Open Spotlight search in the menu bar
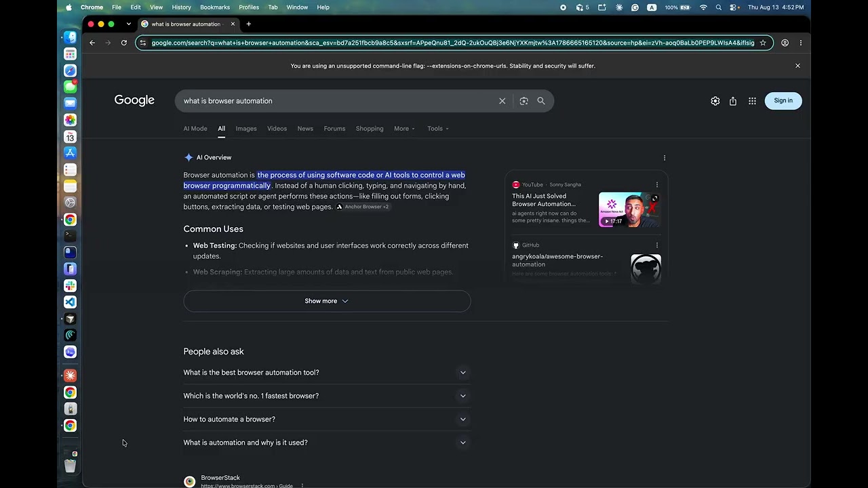Viewport: 868px width, 488px height. pyautogui.click(x=719, y=7)
